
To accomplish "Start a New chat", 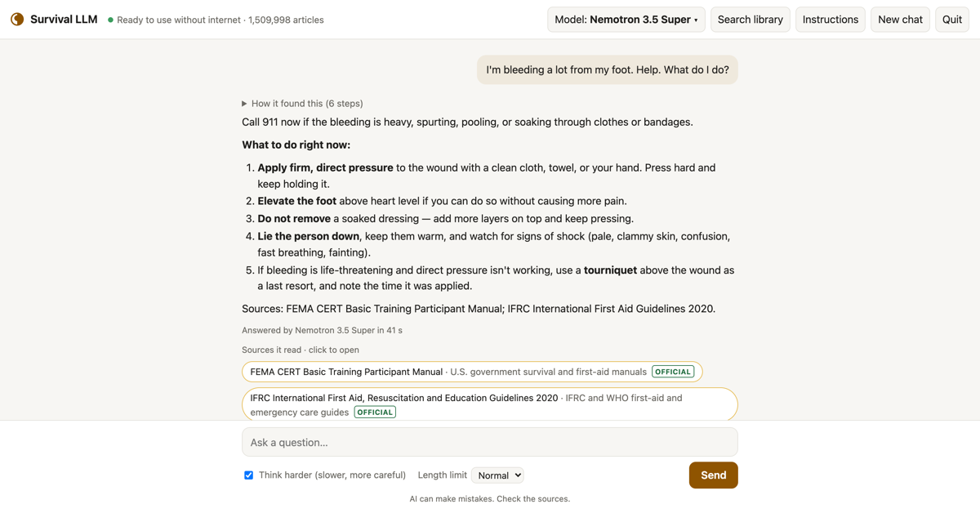I will pos(901,20).
